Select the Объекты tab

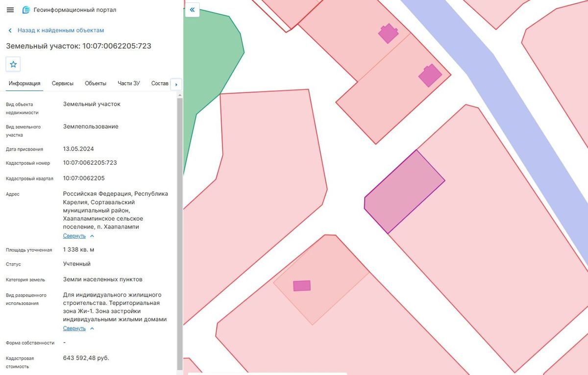(x=96, y=83)
